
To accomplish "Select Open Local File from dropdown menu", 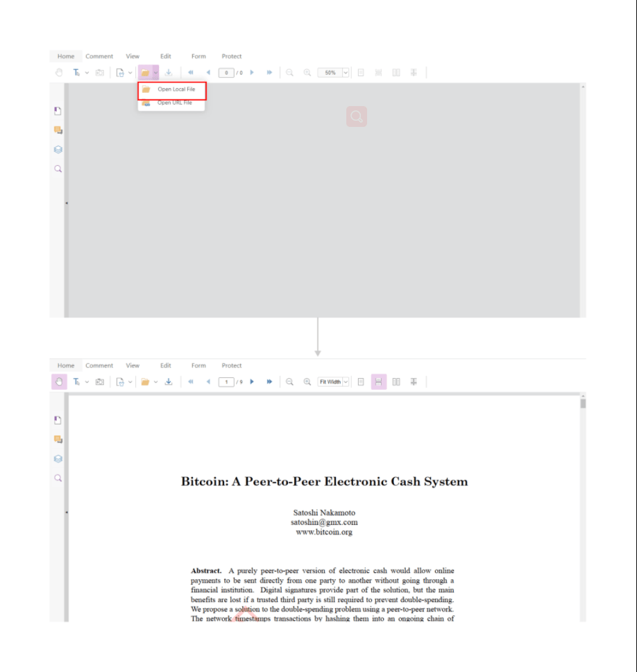I will pos(171,89).
